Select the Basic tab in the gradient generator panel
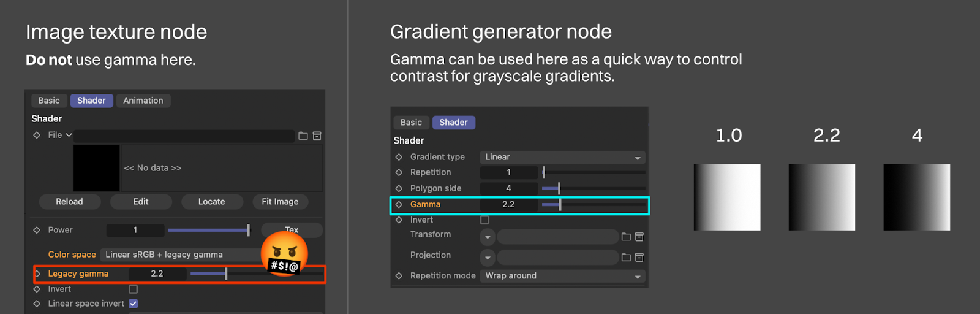 pyautogui.click(x=411, y=123)
